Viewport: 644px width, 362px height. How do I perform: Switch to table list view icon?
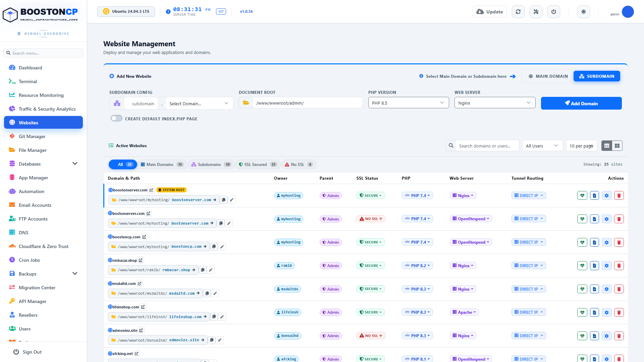(607, 146)
